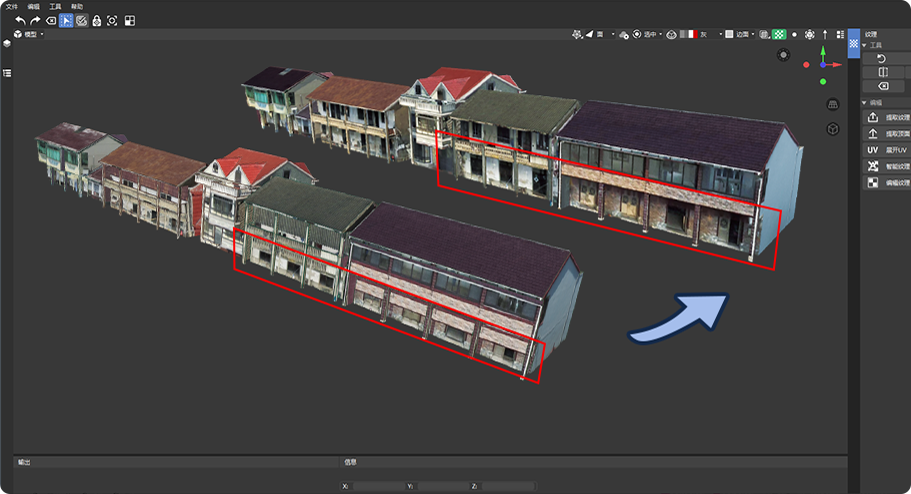Screen dimensions: 911x494
Task: Click the undo arrow in top toolbar
Action: [x=21, y=20]
